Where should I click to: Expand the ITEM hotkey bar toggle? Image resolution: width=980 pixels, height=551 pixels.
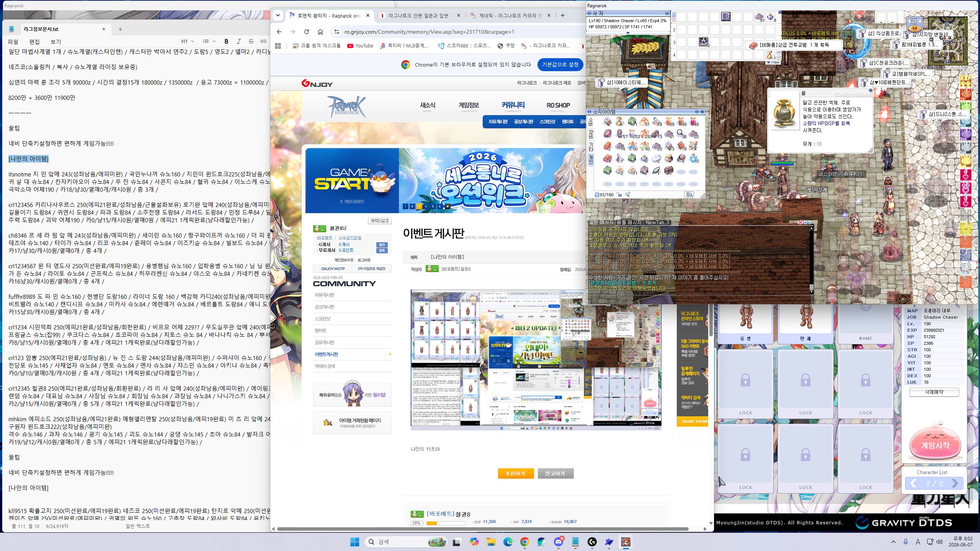[x=773, y=62]
